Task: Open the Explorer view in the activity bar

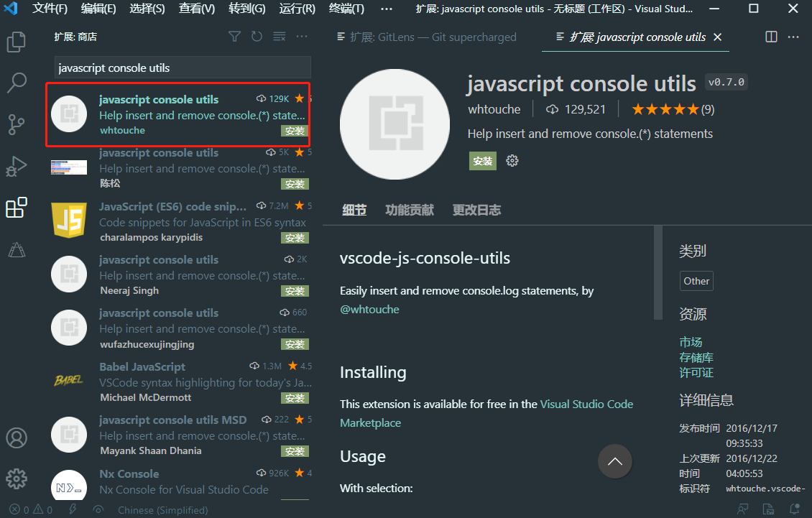Action: (16, 42)
